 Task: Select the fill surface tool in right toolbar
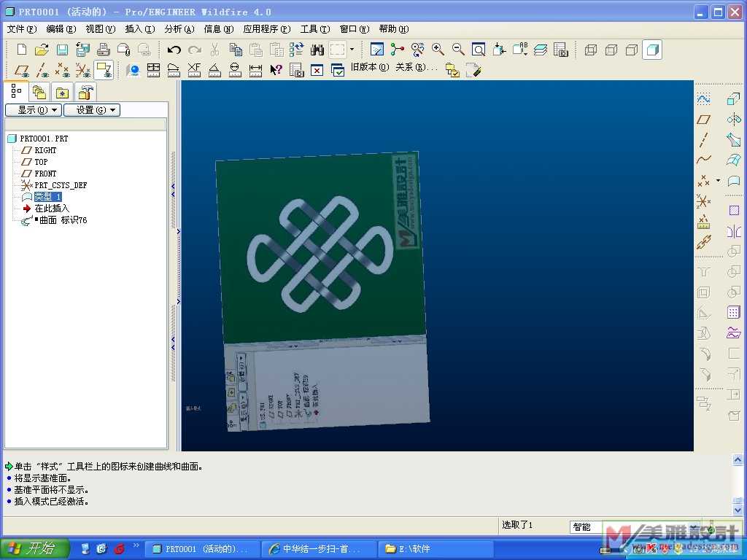click(x=734, y=210)
